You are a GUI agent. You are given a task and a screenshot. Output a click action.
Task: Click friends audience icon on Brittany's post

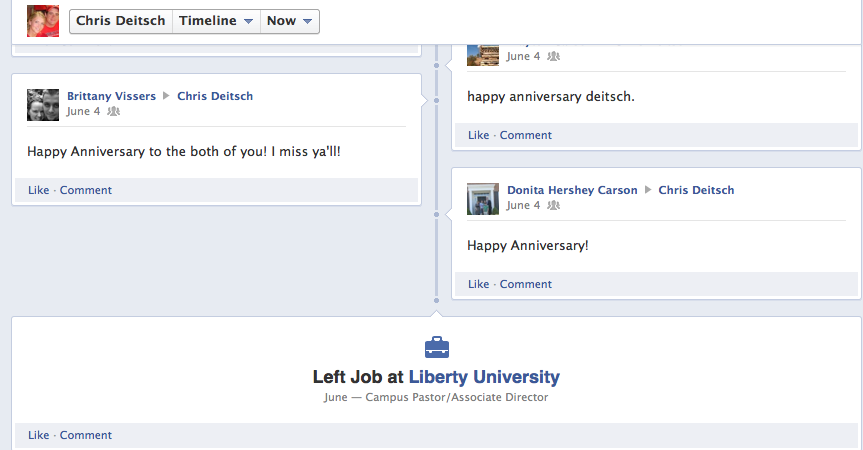tap(114, 112)
